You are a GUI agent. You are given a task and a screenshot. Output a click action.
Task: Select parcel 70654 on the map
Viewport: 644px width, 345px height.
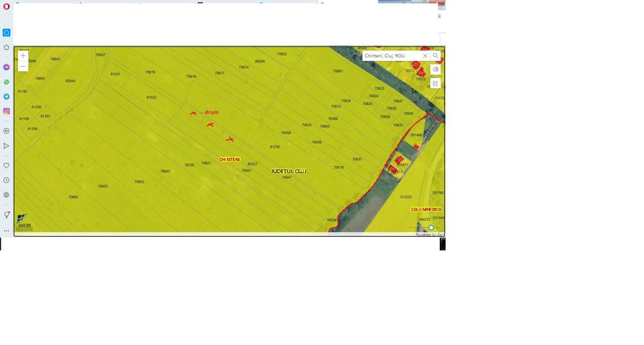tap(73, 197)
